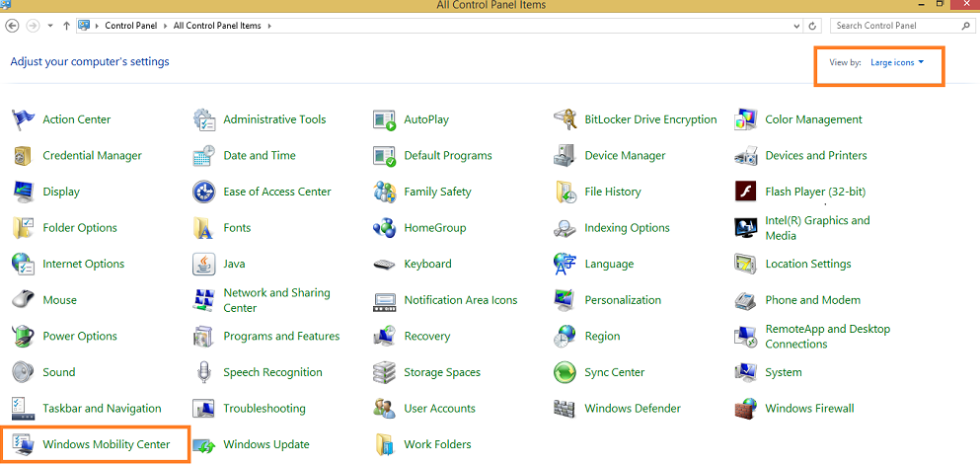
Task: Open the User Accounts link
Action: [440, 409]
